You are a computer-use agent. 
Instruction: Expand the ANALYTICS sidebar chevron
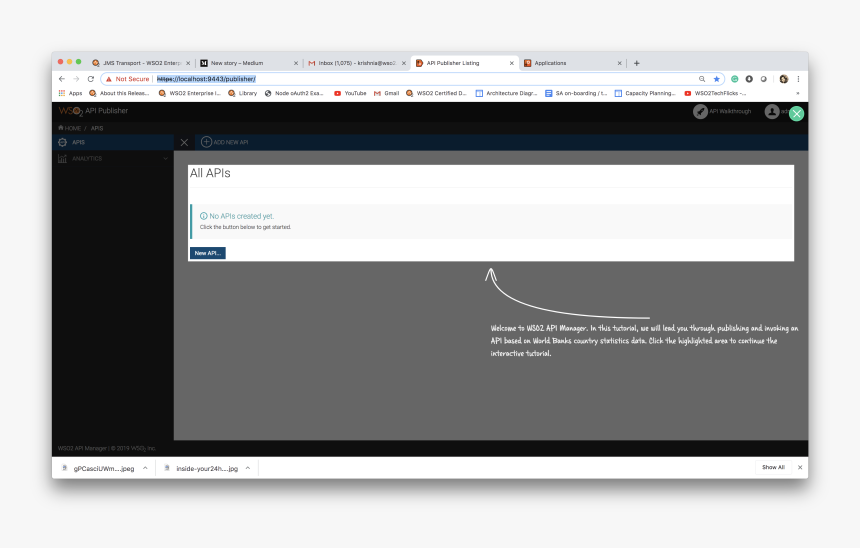click(165, 159)
